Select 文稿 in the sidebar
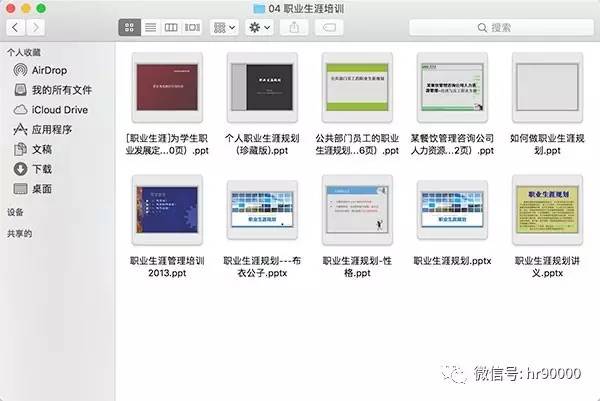Screen dimensions: 600x401 point(42,149)
